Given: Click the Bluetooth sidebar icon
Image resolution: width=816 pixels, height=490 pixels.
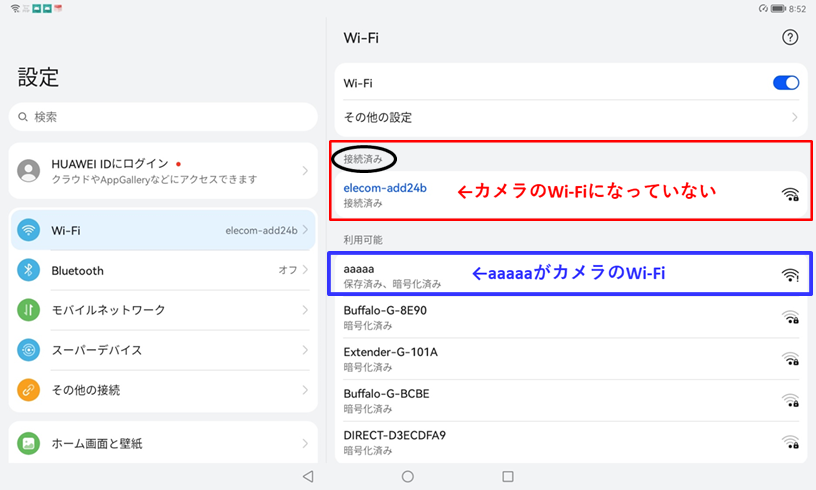Looking at the screenshot, I should pos(29,270).
